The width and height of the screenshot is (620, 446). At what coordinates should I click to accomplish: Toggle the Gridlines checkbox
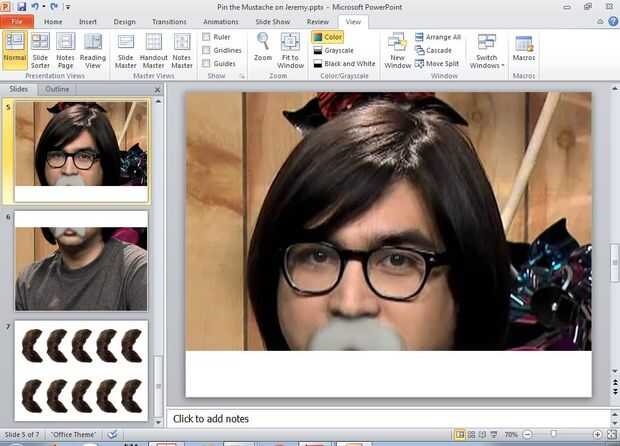pyautogui.click(x=207, y=50)
